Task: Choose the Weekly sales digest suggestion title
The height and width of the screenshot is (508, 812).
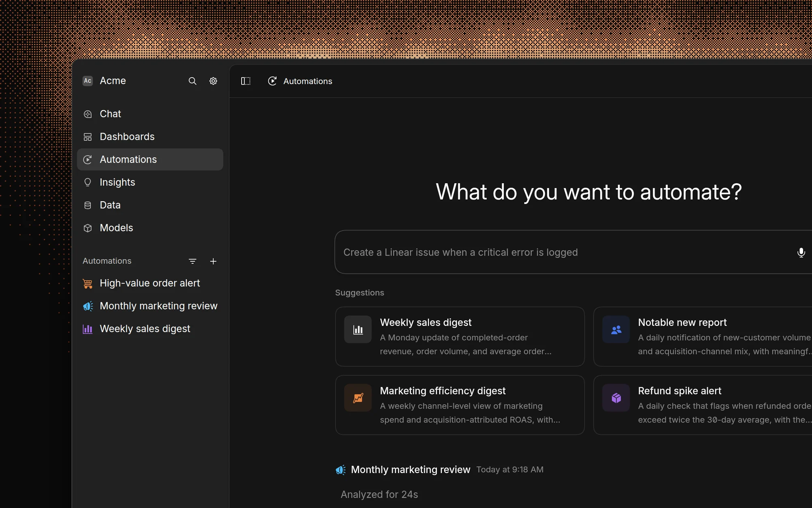Action: pos(425,322)
